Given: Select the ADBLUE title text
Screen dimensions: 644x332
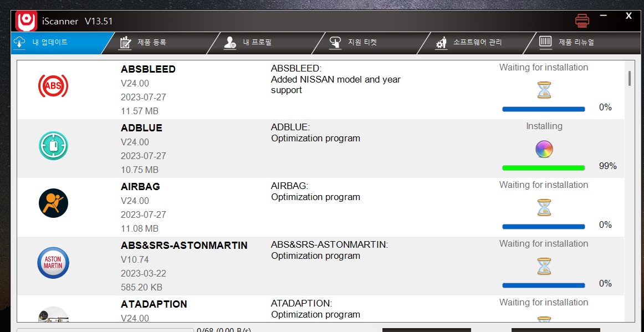Looking at the screenshot, I should [142, 128].
